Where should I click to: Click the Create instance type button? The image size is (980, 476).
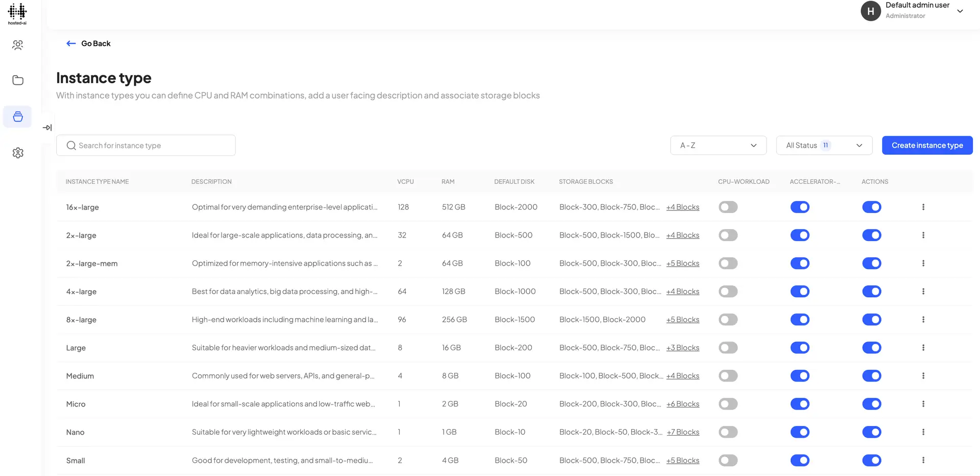(927, 145)
